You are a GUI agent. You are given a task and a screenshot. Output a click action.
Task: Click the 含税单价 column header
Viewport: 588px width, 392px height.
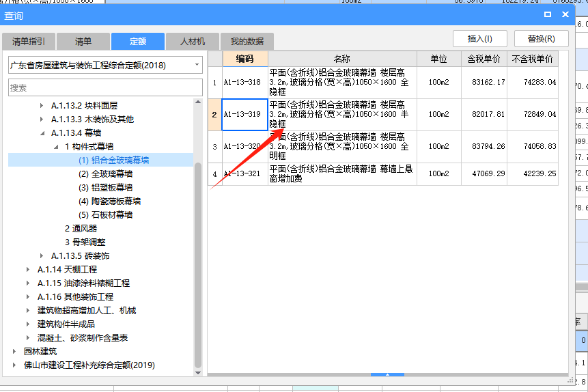click(484, 59)
